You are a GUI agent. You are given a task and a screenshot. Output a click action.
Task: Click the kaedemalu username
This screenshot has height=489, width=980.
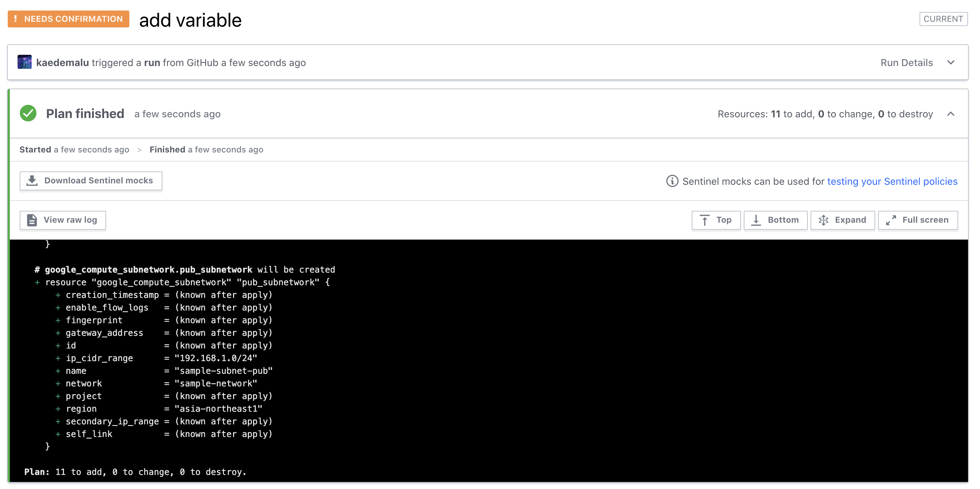pos(62,63)
